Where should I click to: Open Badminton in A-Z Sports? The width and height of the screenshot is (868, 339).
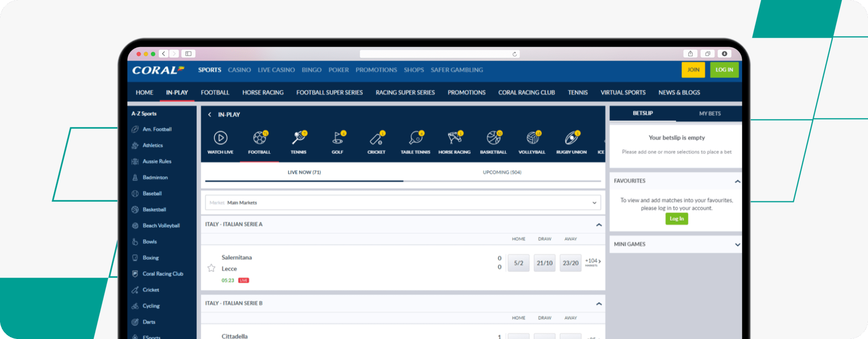pos(155,177)
